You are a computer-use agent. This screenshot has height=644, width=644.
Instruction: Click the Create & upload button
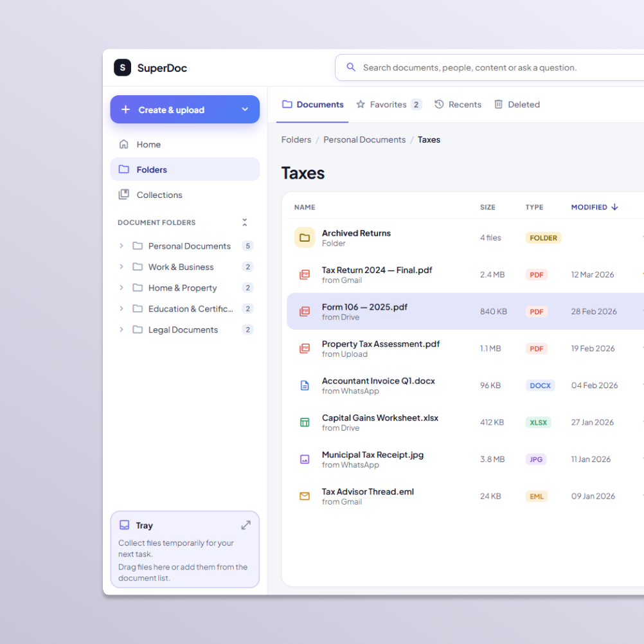pos(185,110)
